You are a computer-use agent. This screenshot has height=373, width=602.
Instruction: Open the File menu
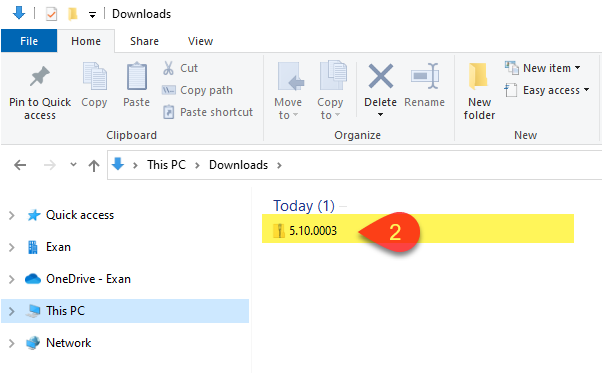click(29, 41)
